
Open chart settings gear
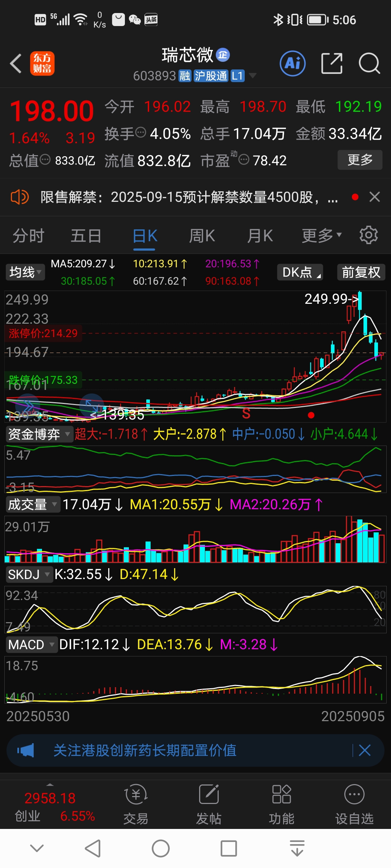coord(369,235)
